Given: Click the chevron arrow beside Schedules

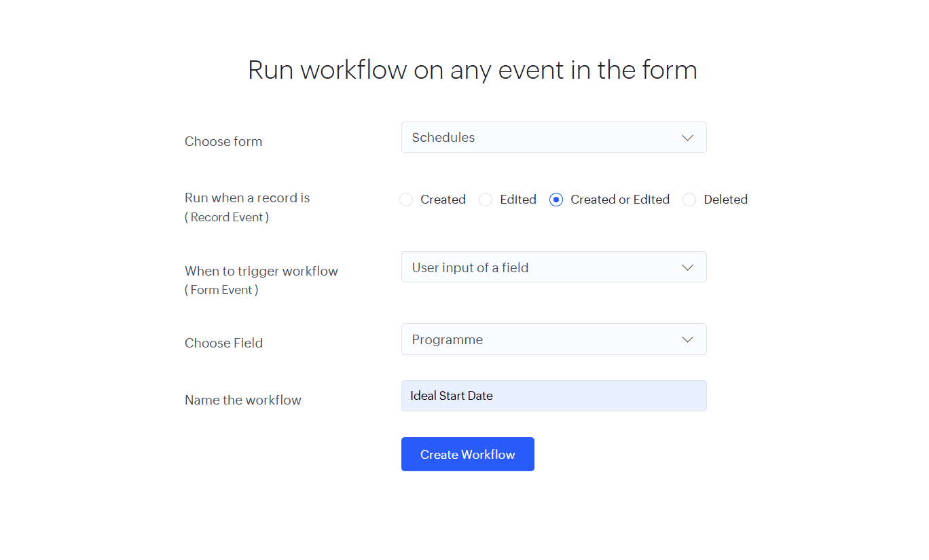Looking at the screenshot, I should [687, 138].
